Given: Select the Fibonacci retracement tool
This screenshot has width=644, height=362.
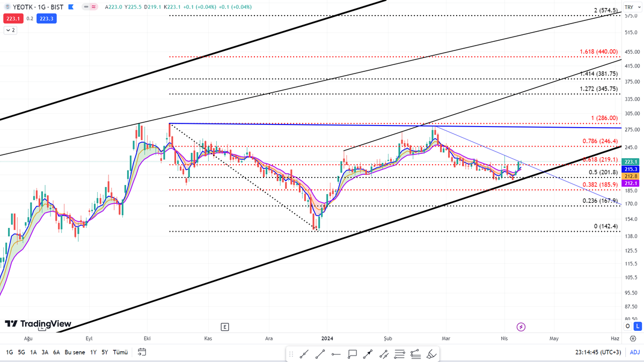Looking at the screenshot, I should coord(400,353).
